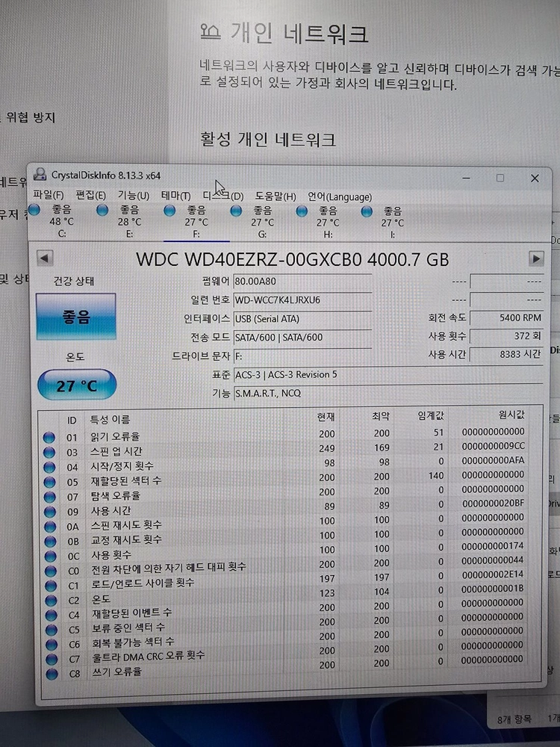The image size is (560, 747).
Task: Click status orb for C0 헤드 대피 row
Action: (x=51, y=571)
